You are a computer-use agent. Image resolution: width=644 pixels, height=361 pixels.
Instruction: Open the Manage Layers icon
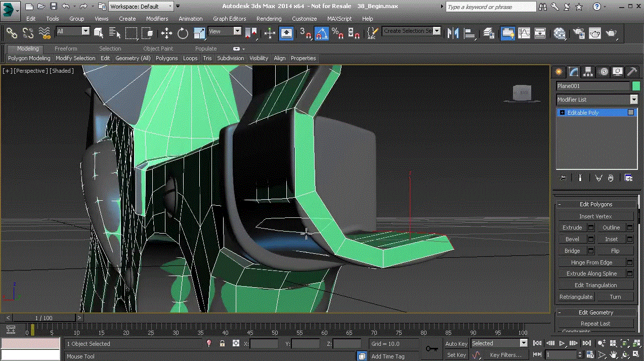point(489,33)
